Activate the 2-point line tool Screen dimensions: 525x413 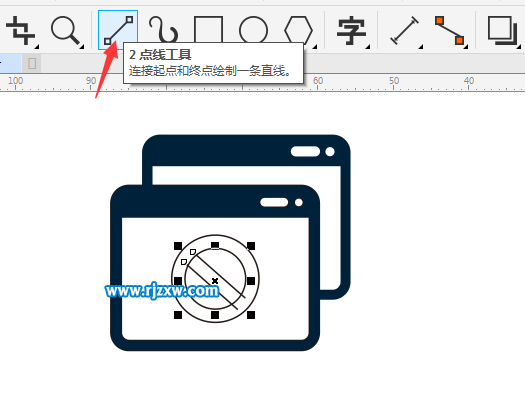(118, 30)
